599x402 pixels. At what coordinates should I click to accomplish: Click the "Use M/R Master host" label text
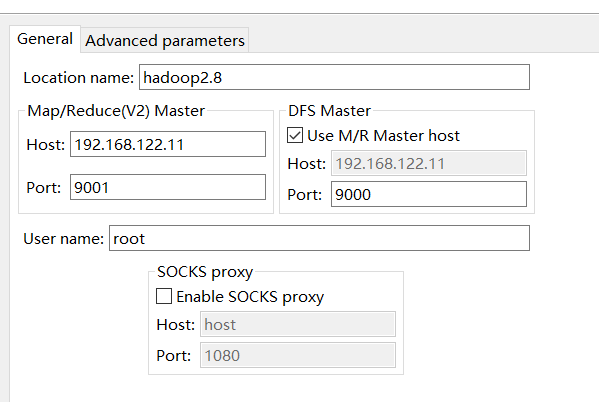pos(384,136)
